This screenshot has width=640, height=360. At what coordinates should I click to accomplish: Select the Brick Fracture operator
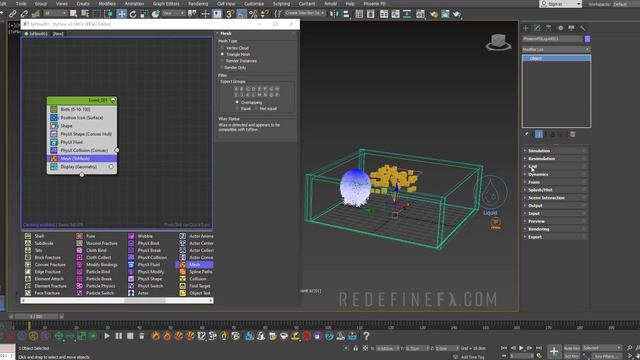click(43, 258)
